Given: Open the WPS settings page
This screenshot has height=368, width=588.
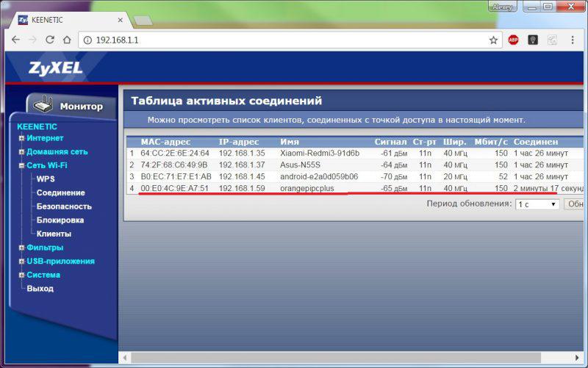Looking at the screenshot, I should tap(46, 178).
